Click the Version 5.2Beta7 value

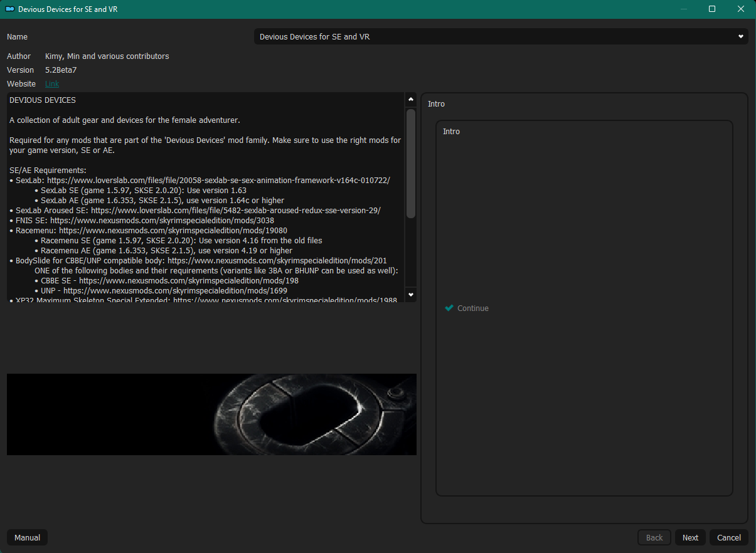point(61,70)
